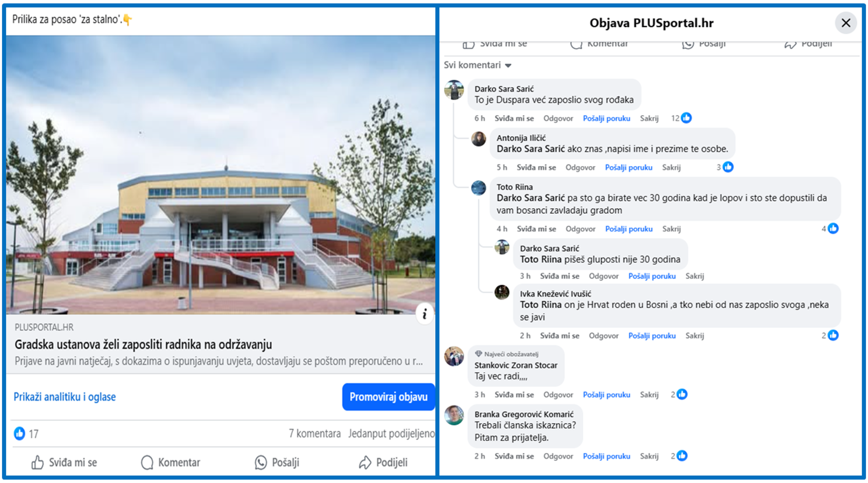Click the WhatsApp Pošalji icon below the post

tap(261, 462)
